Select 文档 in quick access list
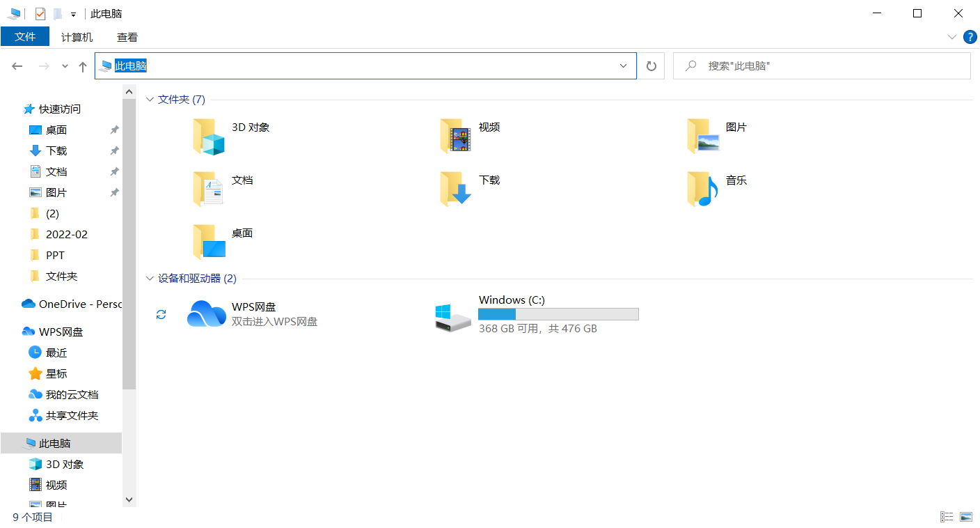 tap(56, 171)
